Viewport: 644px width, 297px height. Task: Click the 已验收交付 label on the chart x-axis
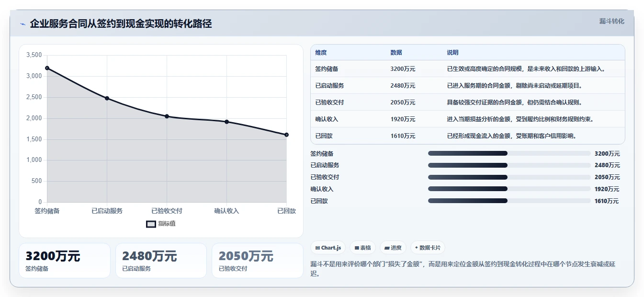click(167, 211)
